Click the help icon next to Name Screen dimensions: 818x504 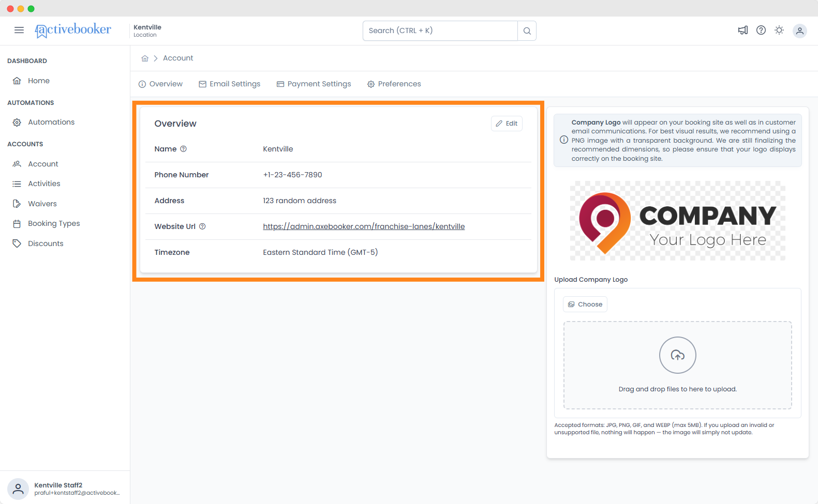(183, 149)
